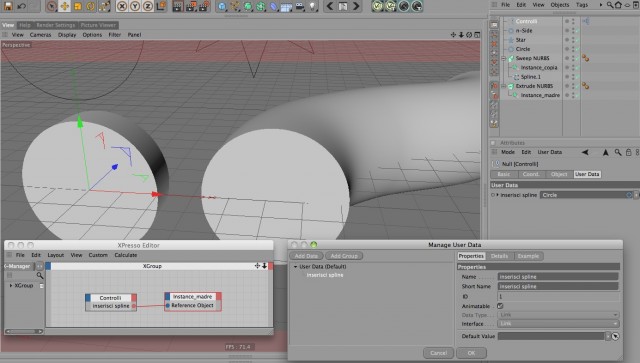Image resolution: width=640 pixels, height=363 pixels.
Task: Toggle the X axis lock icon
Action: click(x=122, y=6)
